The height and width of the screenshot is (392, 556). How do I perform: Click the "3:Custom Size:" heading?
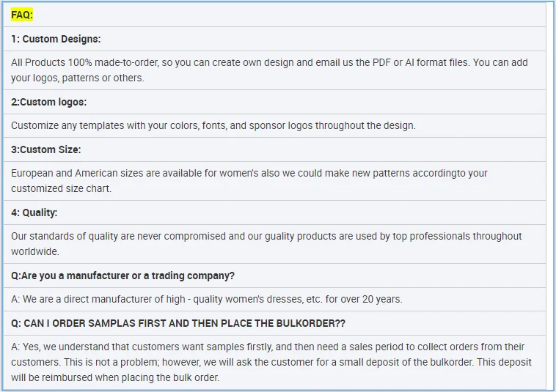45,149
